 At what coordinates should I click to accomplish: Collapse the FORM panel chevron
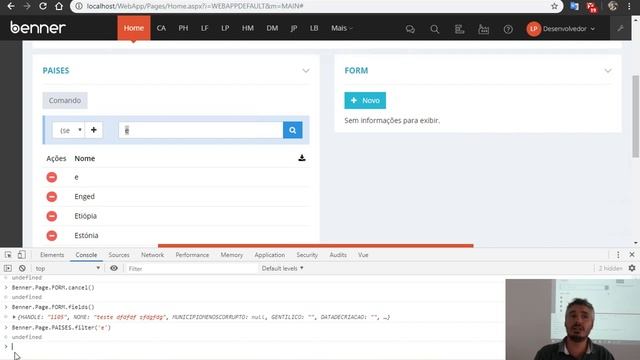point(608,71)
